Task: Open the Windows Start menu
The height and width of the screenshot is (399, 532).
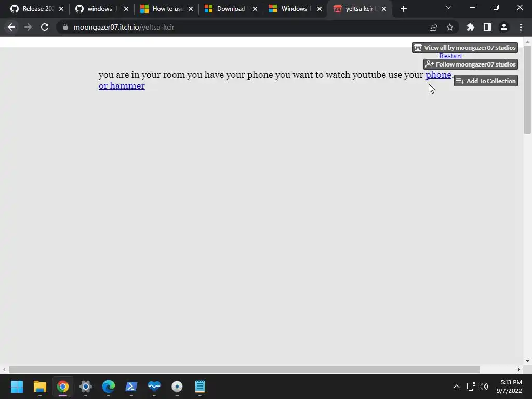Action: (17, 387)
